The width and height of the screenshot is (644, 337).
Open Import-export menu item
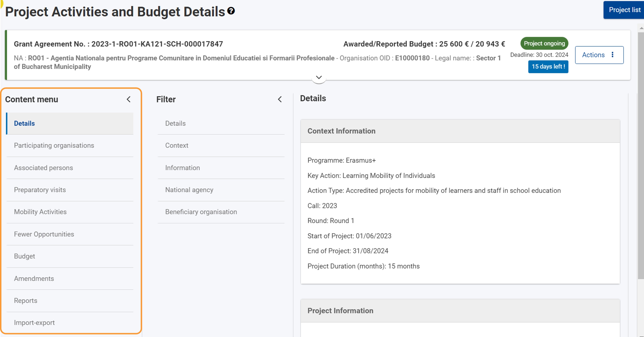(x=70, y=322)
